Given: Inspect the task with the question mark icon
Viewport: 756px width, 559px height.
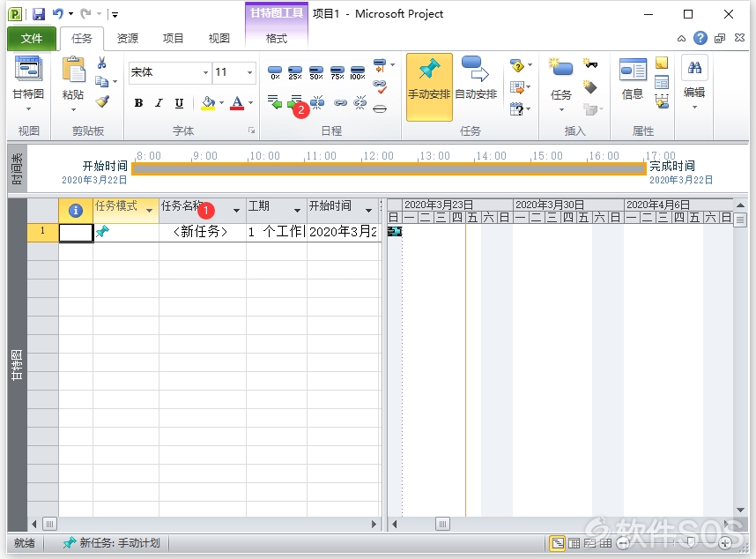Looking at the screenshot, I should [x=517, y=65].
